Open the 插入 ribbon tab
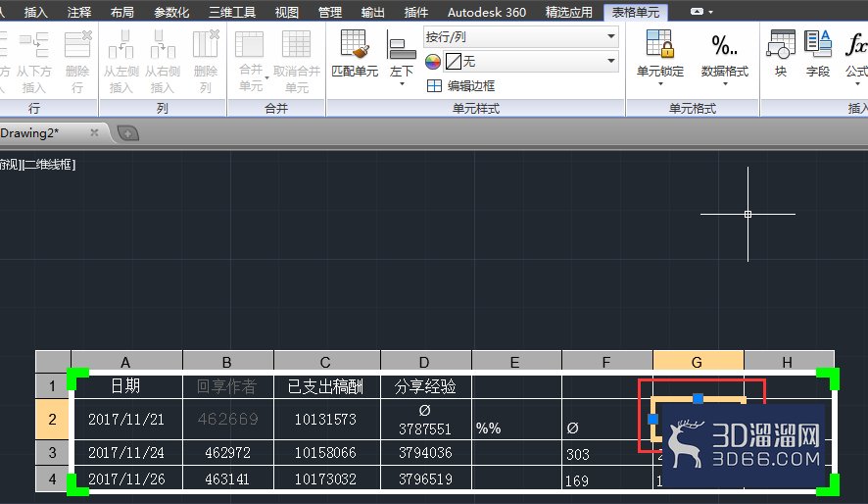The height and width of the screenshot is (504, 868). [x=36, y=12]
